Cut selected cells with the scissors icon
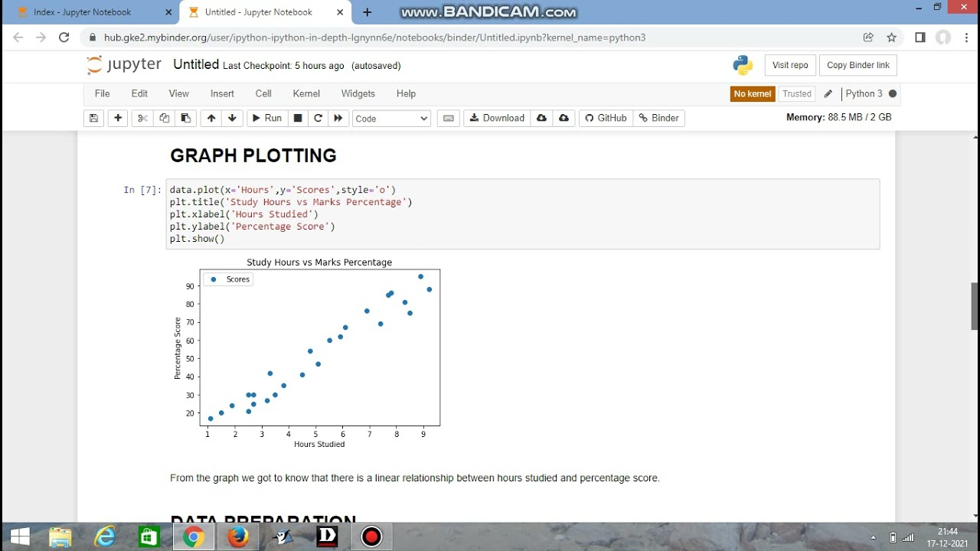The image size is (980, 551). coord(142,118)
